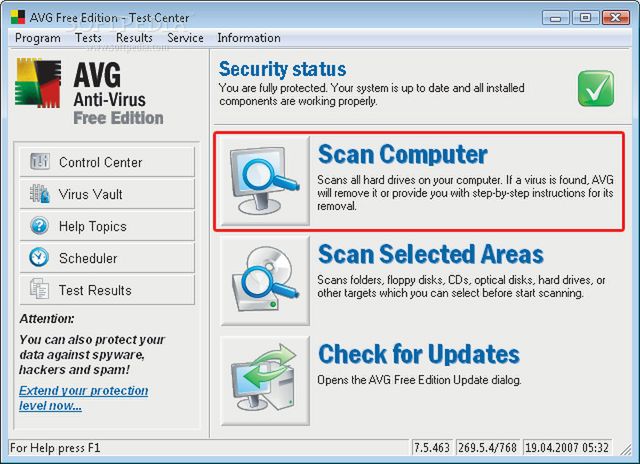Viewport: 640px width, 464px height.
Task: Click the green security status checkmark icon
Action: 596,89
